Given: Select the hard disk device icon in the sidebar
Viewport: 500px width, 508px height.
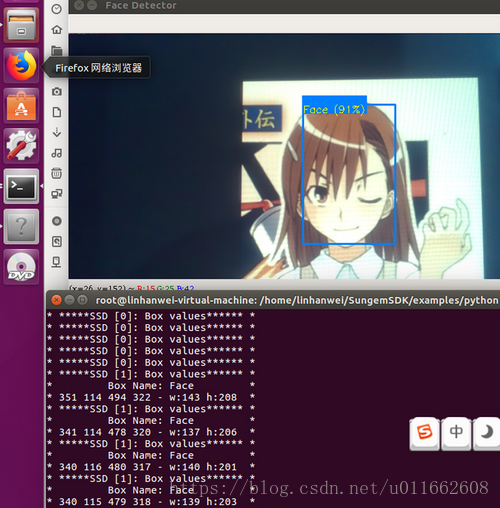Looking at the screenshot, I should [57, 241].
